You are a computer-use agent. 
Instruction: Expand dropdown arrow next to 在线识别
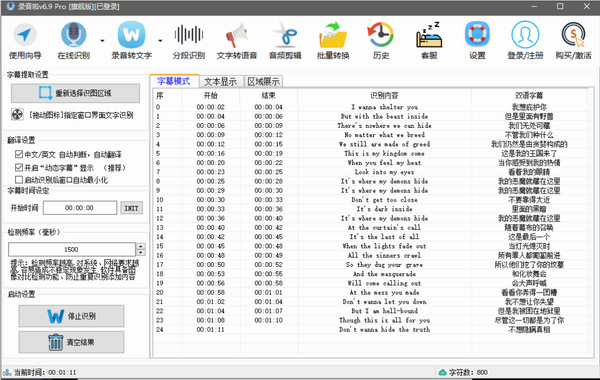point(102,41)
